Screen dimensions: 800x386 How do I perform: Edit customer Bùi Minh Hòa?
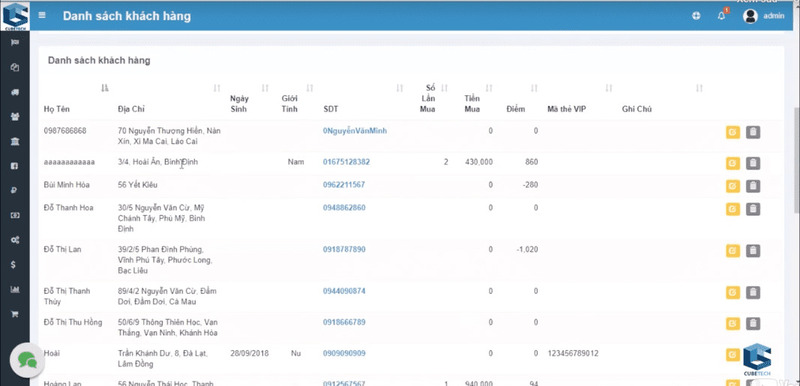click(x=733, y=186)
